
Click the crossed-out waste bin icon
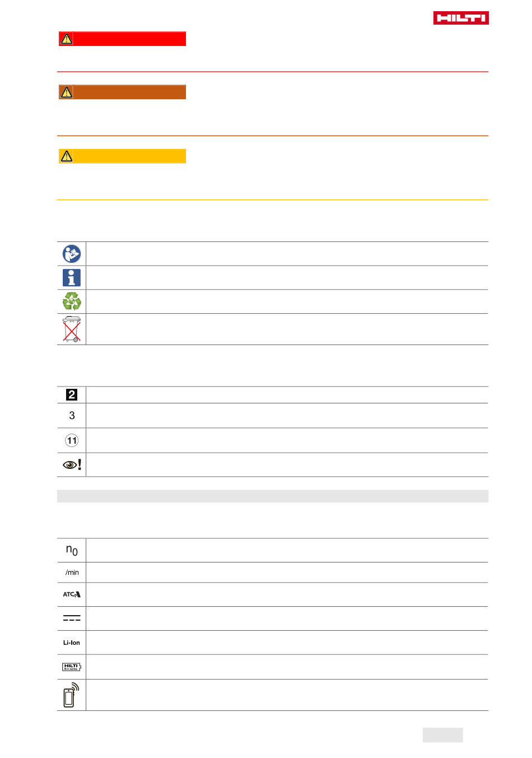point(72,329)
